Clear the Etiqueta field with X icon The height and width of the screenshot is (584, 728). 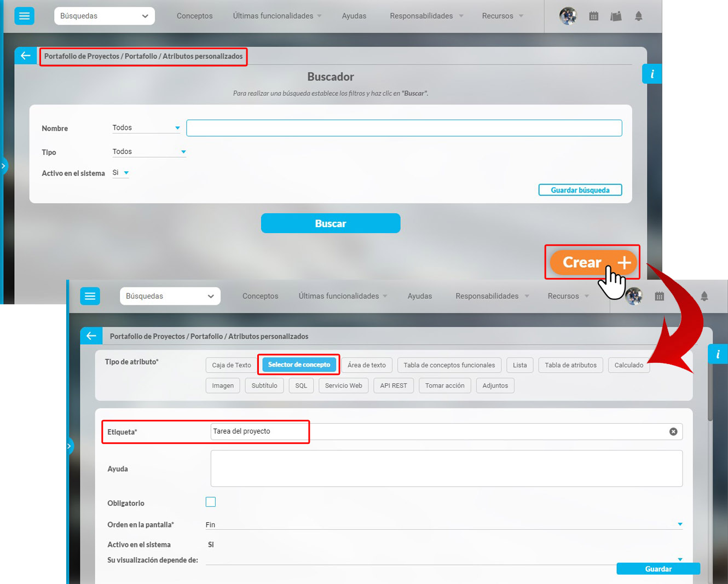673,432
